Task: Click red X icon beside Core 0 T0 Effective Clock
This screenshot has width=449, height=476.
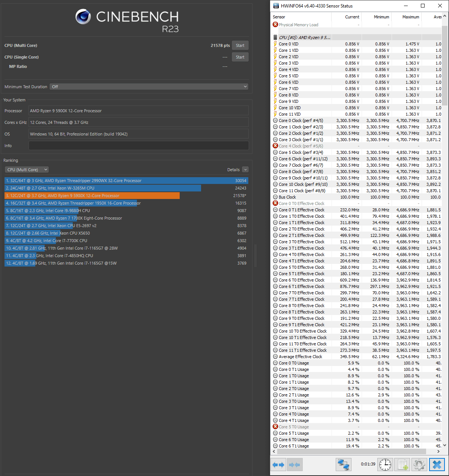Action: [x=275, y=203]
